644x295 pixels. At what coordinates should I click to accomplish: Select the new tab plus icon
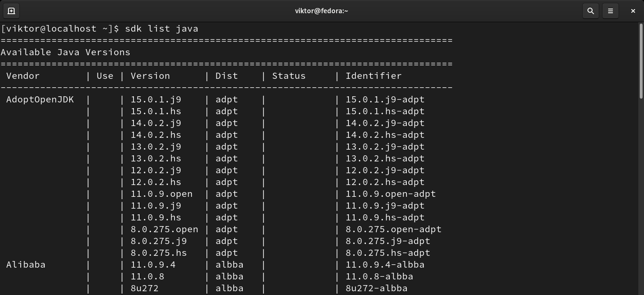point(10,10)
